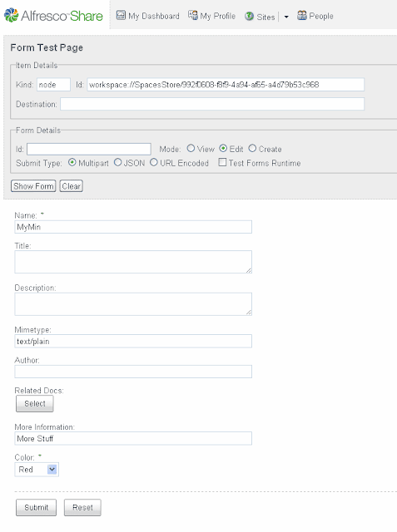Choose JSON submit type
397x532 pixels.
pos(118,162)
